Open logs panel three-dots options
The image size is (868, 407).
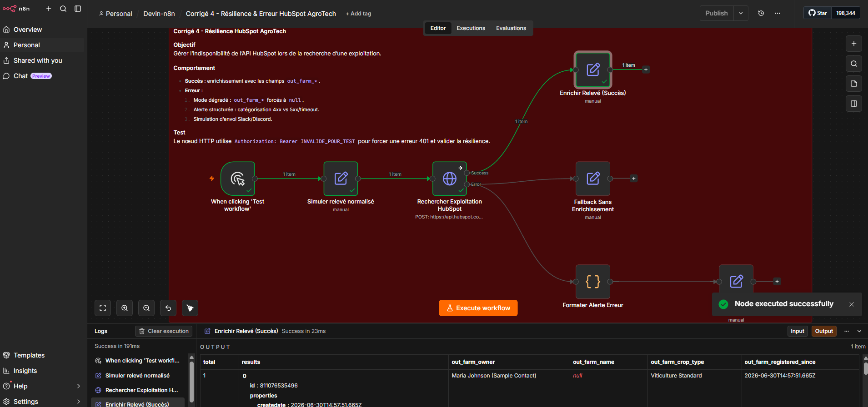(847, 331)
